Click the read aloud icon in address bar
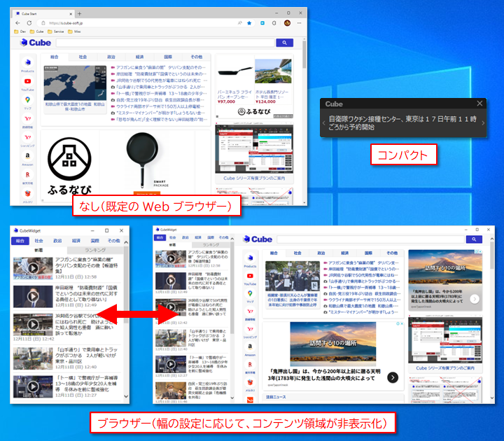This screenshot has width=504, height=441. click(x=240, y=23)
